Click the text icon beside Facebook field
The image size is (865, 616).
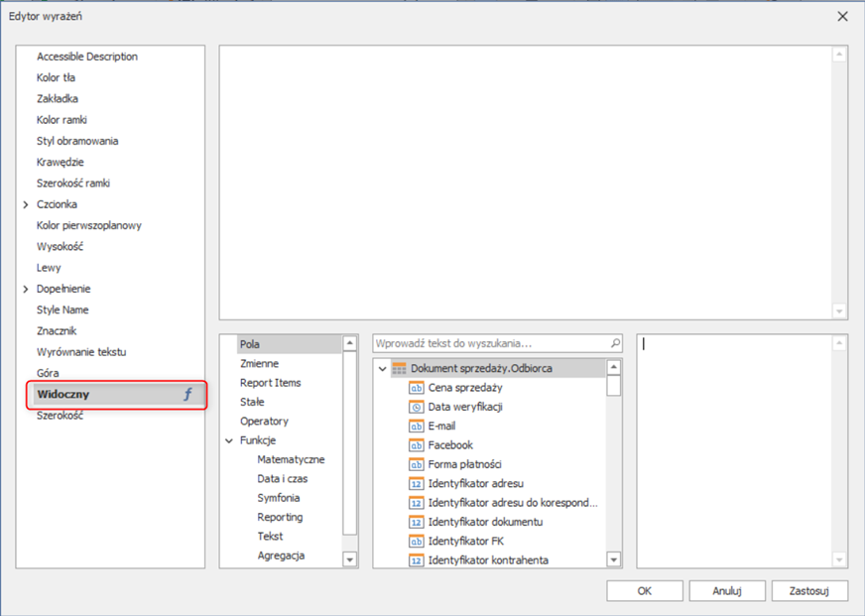coord(416,445)
